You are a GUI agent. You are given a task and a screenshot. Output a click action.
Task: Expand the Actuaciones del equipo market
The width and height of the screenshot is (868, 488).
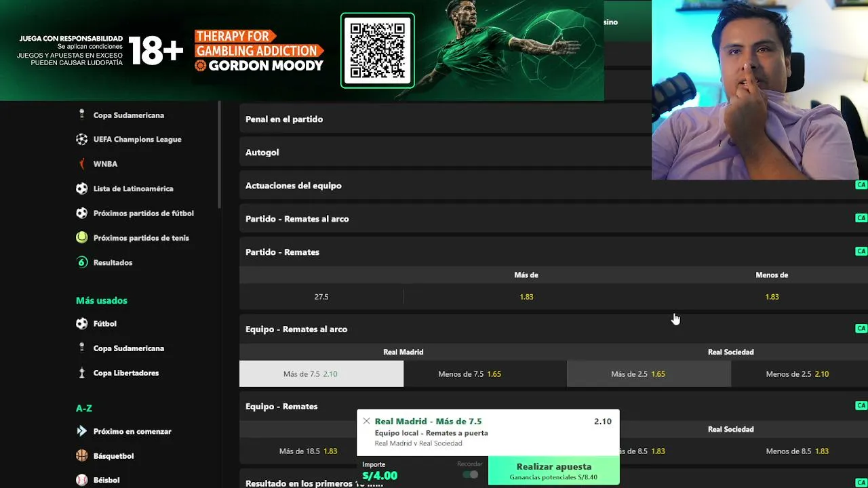553,185
